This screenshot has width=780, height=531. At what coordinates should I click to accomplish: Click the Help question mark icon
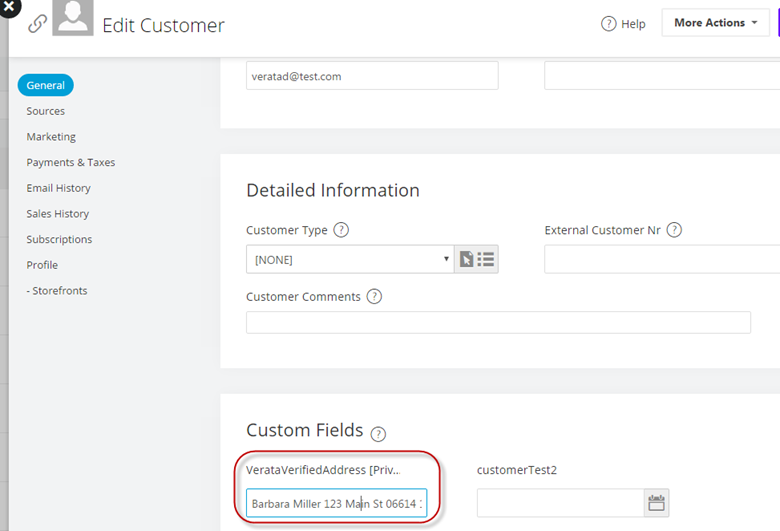pos(608,23)
